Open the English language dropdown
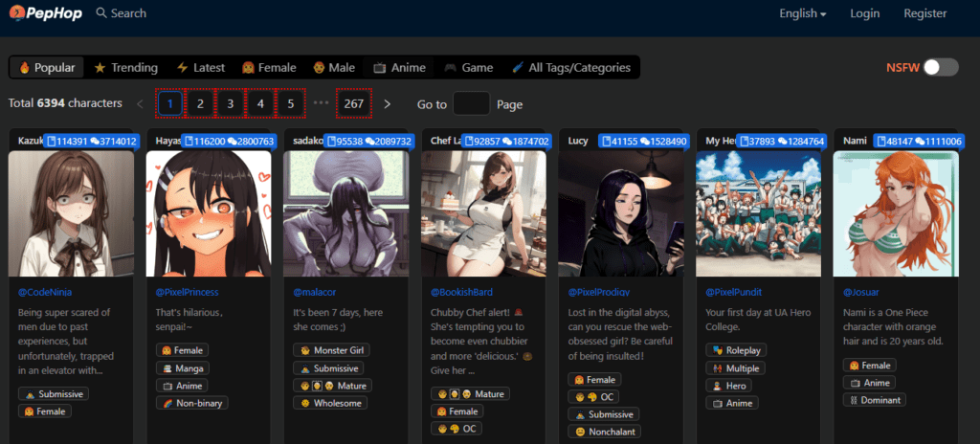This screenshot has height=444, width=980. 803,13
